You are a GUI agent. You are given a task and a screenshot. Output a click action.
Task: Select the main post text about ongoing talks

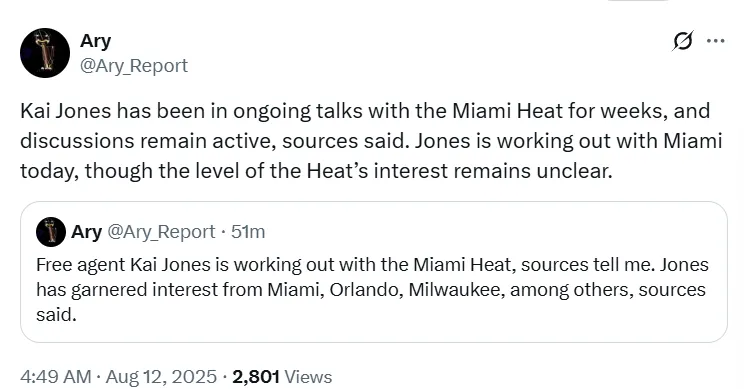click(x=371, y=141)
